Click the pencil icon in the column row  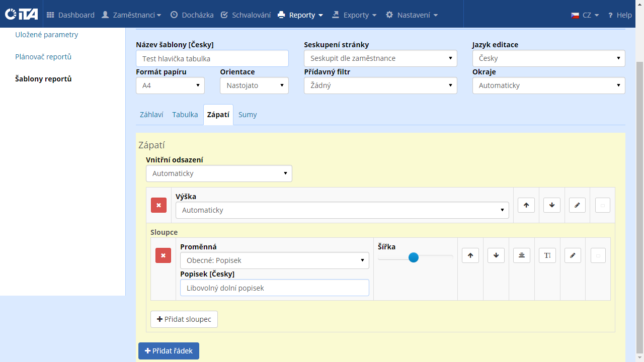(x=573, y=255)
